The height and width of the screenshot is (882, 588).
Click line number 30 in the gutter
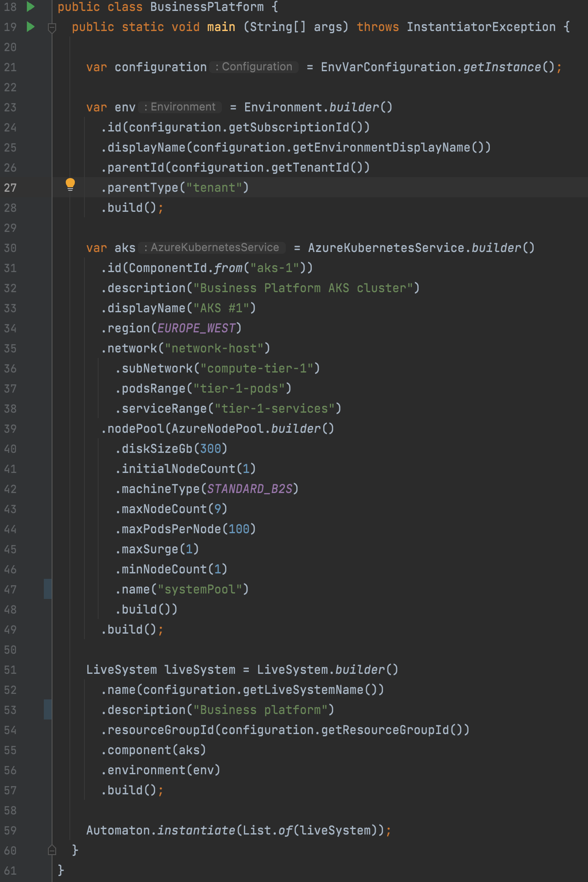tap(10, 248)
